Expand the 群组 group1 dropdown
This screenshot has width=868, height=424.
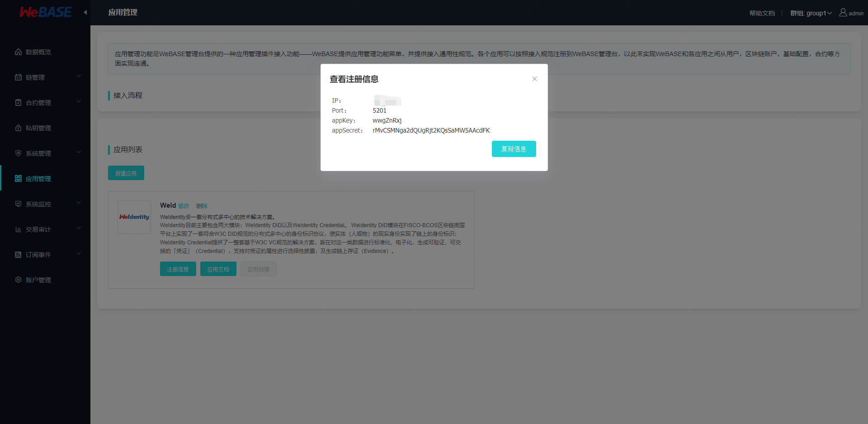point(811,13)
